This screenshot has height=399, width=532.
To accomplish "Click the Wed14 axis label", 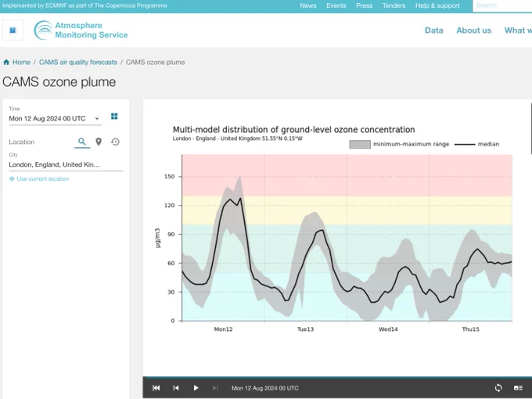I will click(388, 329).
